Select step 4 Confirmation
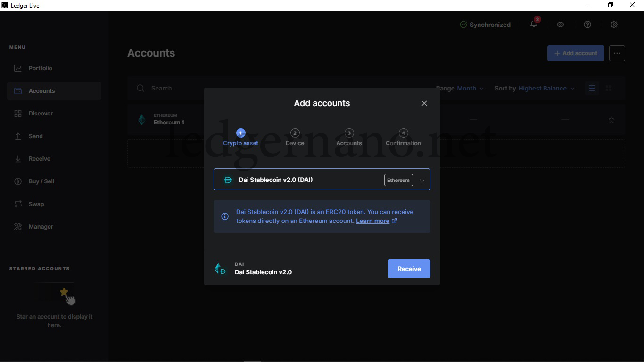Viewport: 644px width, 362px height. click(403, 138)
